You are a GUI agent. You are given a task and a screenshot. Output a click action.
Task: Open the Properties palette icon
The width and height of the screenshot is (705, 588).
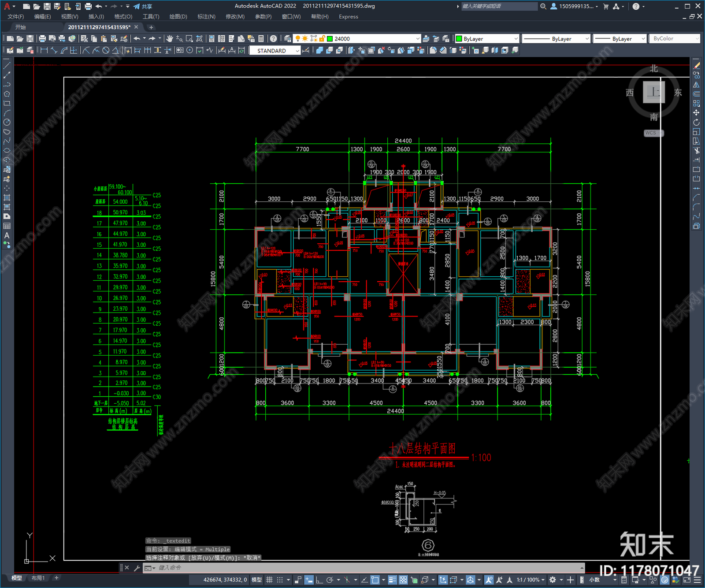(211, 39)
